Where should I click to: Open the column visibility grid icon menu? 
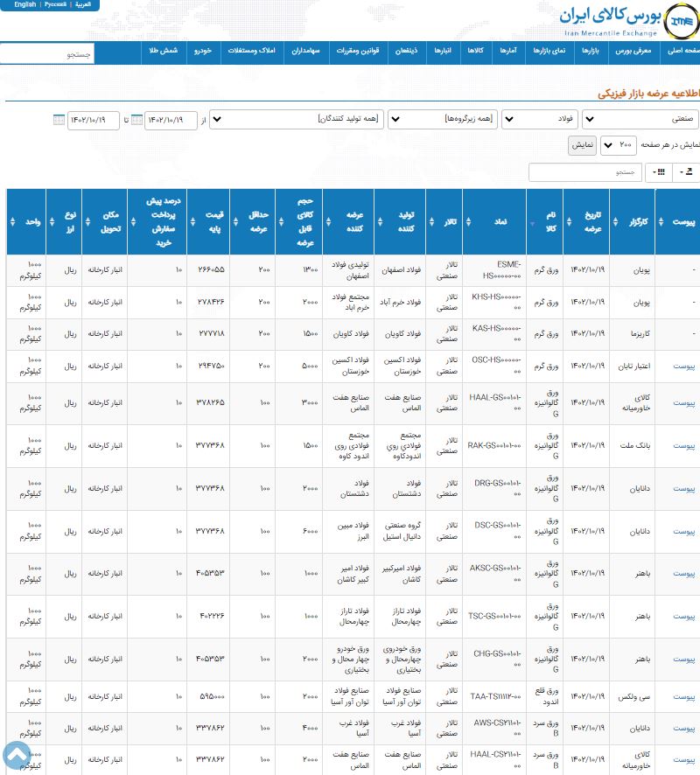[659, 172]
